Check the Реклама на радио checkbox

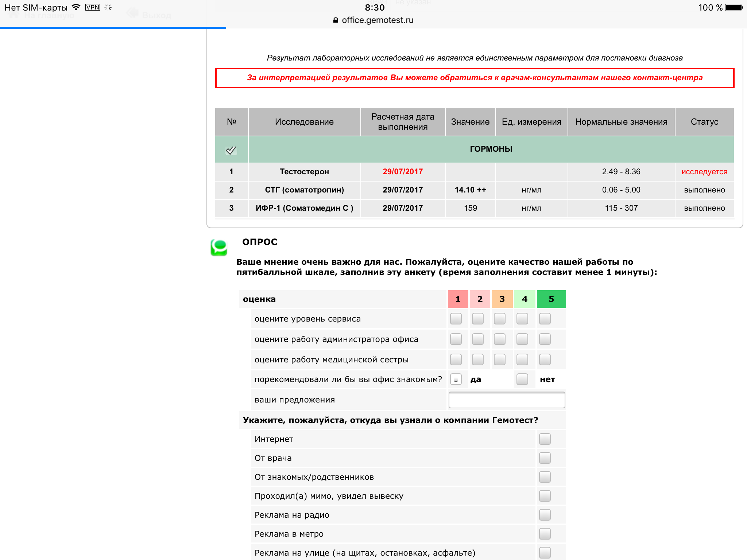[545, 515]
